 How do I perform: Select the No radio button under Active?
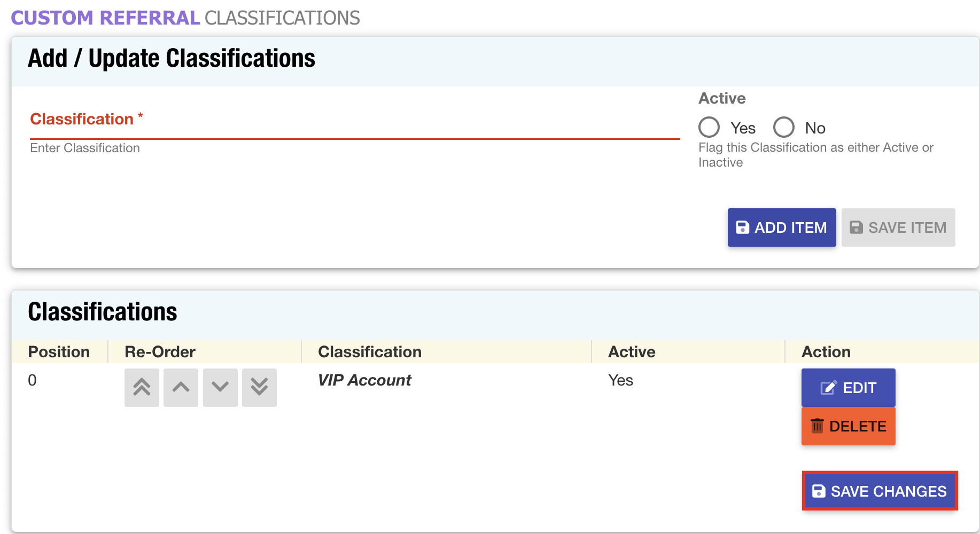(783, 128)
